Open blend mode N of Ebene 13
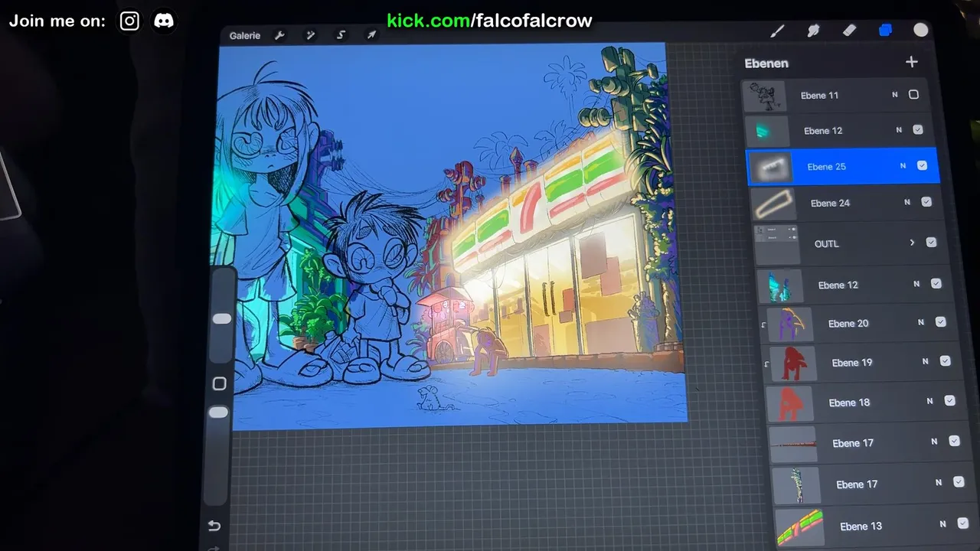This screenshot has height=551, width=980. (943, 525)
